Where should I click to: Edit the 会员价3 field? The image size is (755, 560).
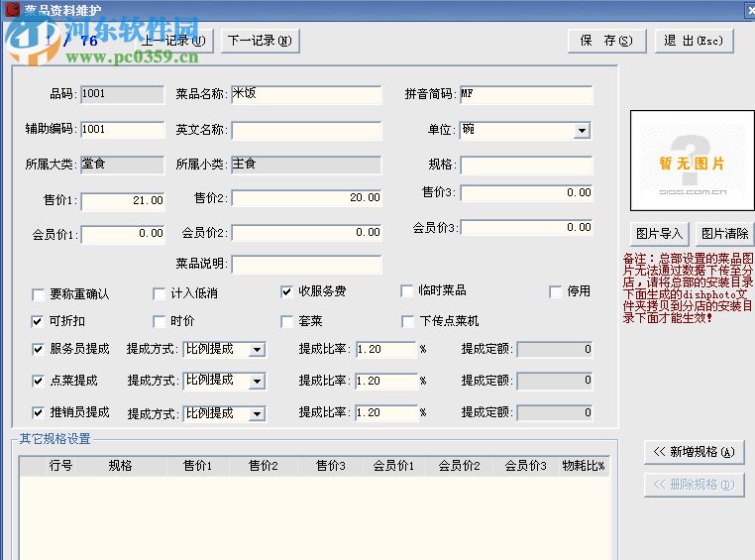(527, 227)
